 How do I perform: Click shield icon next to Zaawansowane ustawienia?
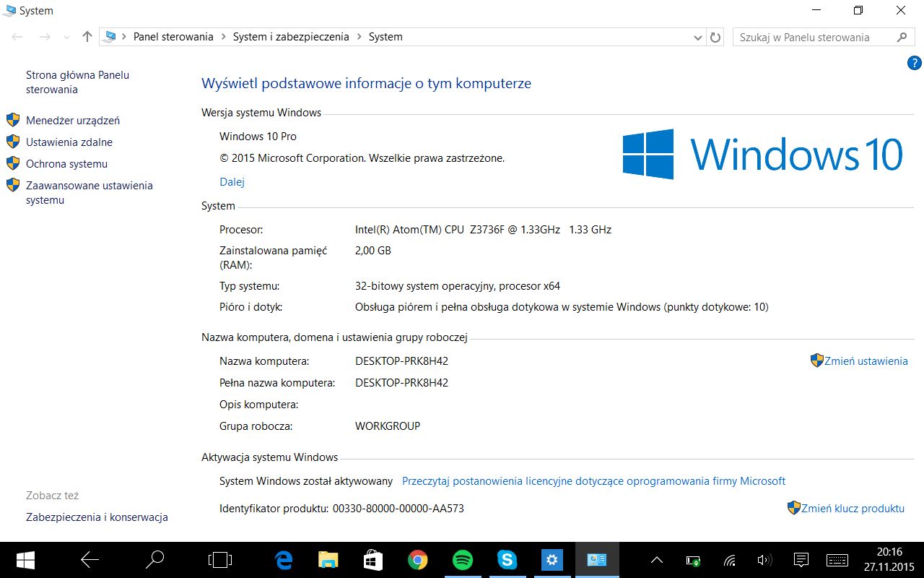point(13,185)
